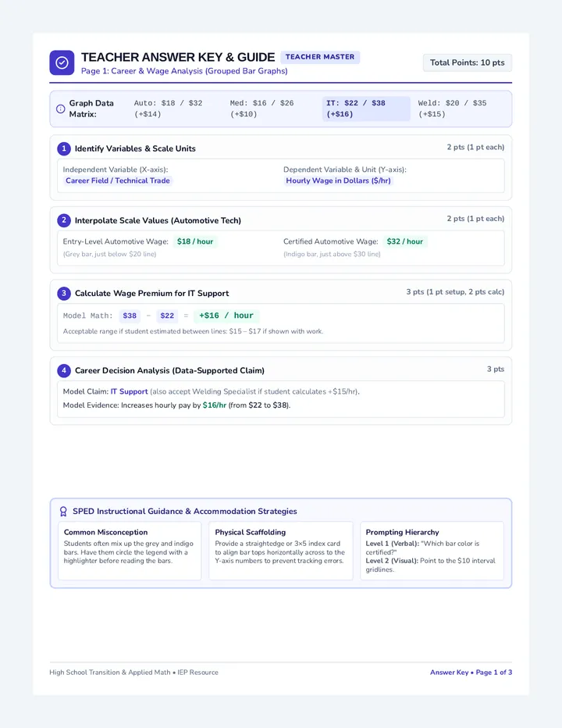Click the Identify Variables & Scale Units heading
Screen dimensions: 562x728
click(135, 148)
